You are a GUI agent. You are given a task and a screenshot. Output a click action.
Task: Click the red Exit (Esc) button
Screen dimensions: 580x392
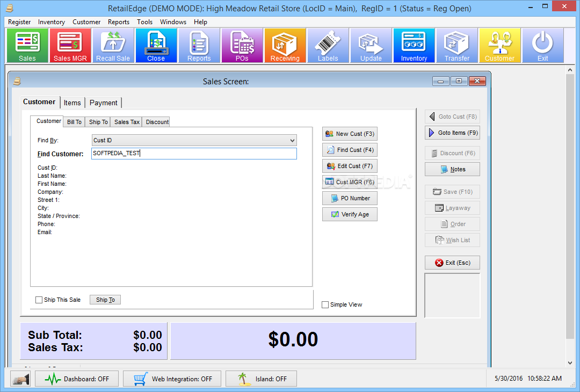tap(452, 263)
